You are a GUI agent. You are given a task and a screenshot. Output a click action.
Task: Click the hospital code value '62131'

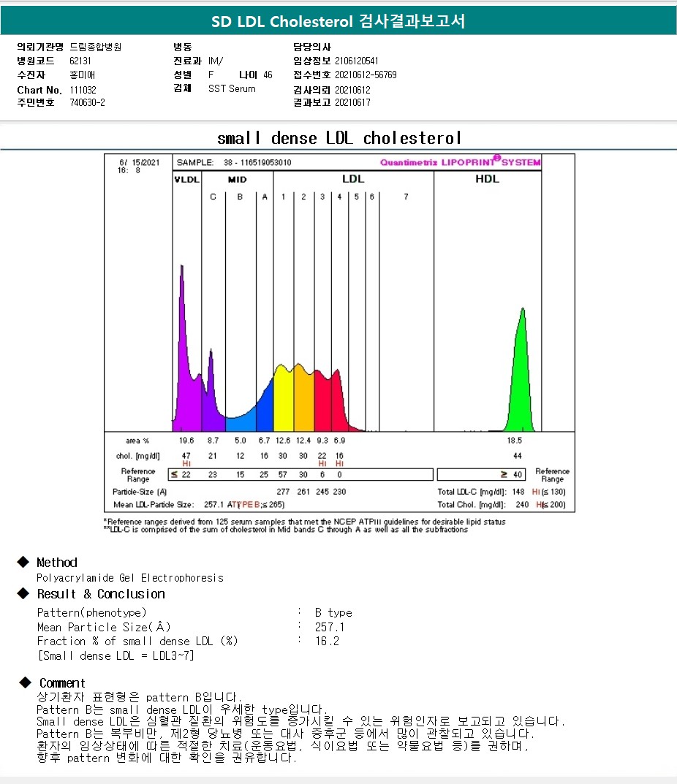click(80, 61)
